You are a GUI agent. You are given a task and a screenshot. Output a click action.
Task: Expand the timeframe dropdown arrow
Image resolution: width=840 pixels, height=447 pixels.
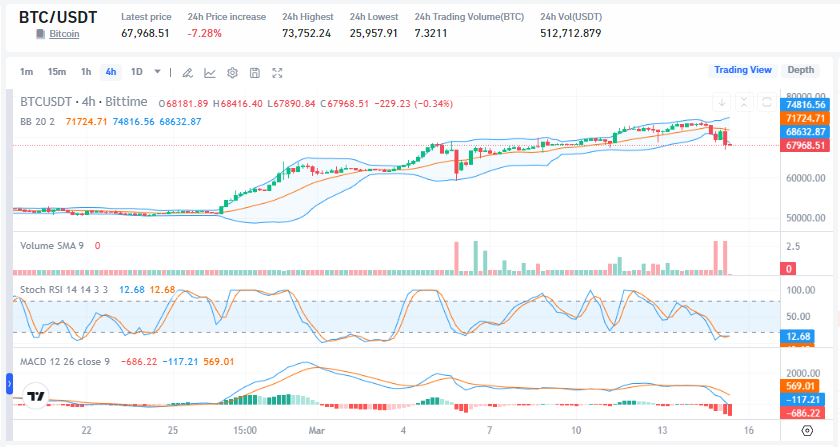point(157,72)
